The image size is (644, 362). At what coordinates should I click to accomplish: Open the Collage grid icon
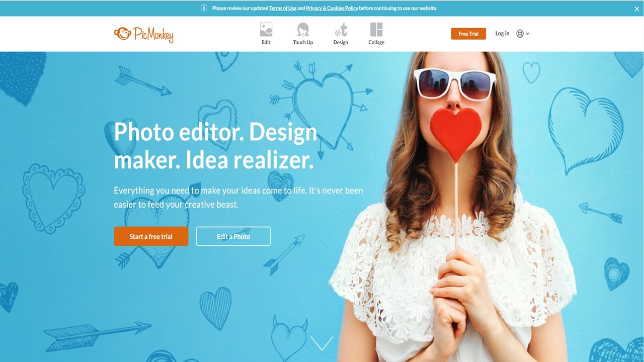pos(376,30)
